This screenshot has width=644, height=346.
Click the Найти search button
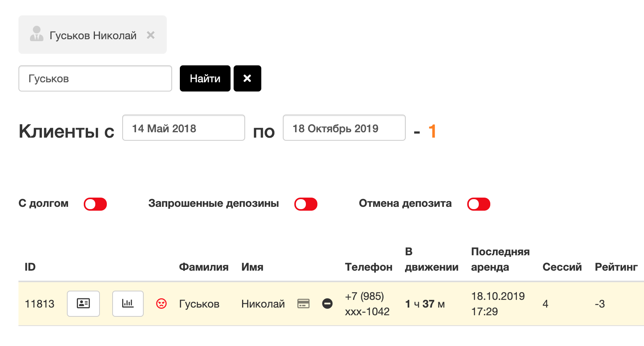[205, 78]
